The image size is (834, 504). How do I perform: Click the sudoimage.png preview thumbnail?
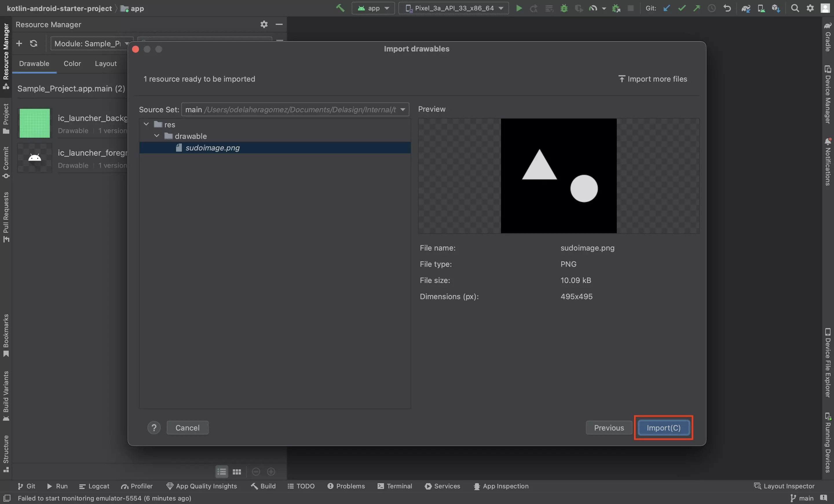pos(558,176)
